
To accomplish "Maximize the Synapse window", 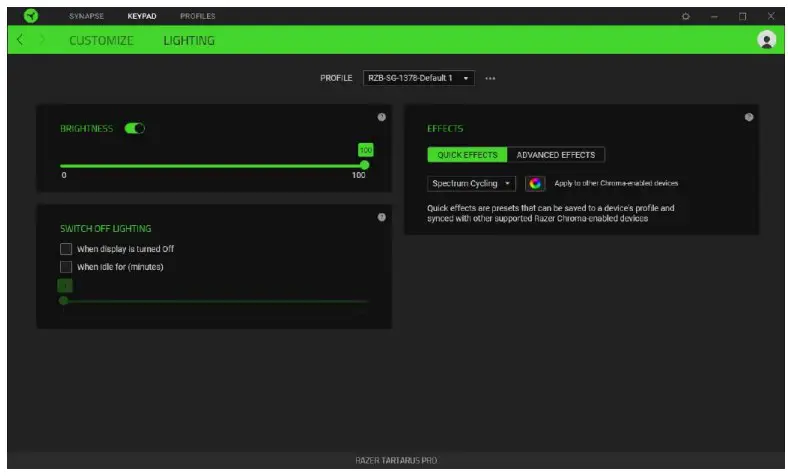I will 742,17.
